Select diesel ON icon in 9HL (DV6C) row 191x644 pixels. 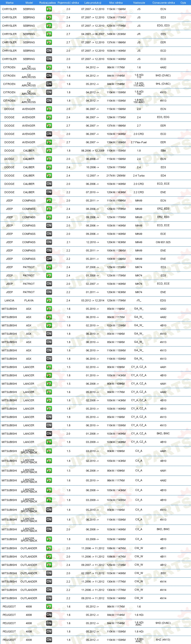(49, 84)
